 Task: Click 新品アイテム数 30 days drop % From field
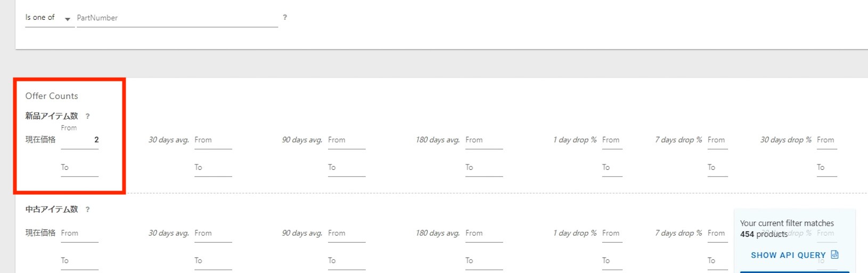tap(826, 140)
